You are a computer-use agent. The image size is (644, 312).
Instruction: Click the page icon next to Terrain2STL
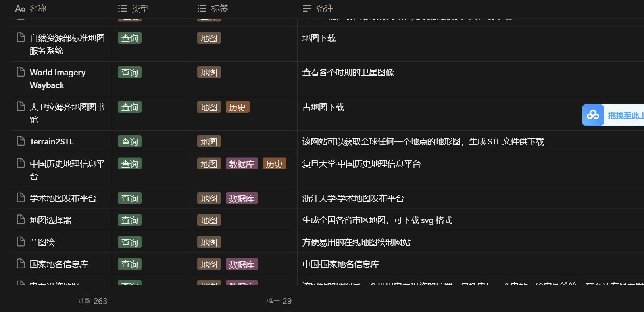point(21,141)
